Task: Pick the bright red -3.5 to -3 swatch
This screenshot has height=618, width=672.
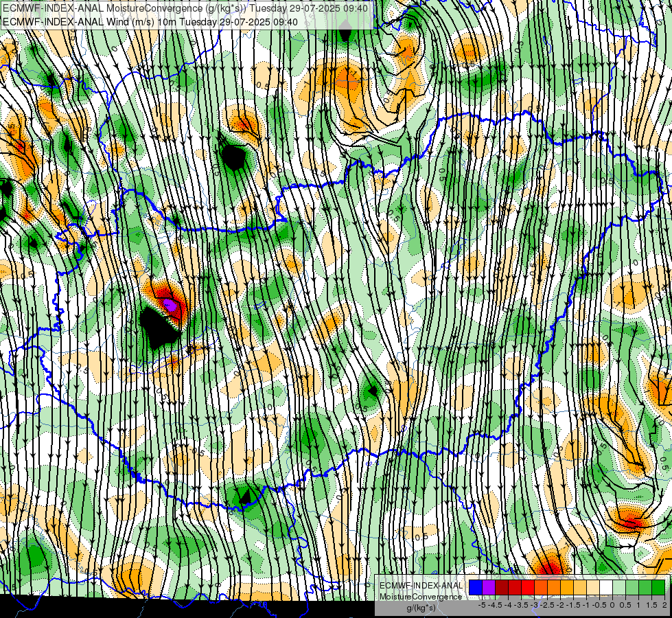Action: 528,587
